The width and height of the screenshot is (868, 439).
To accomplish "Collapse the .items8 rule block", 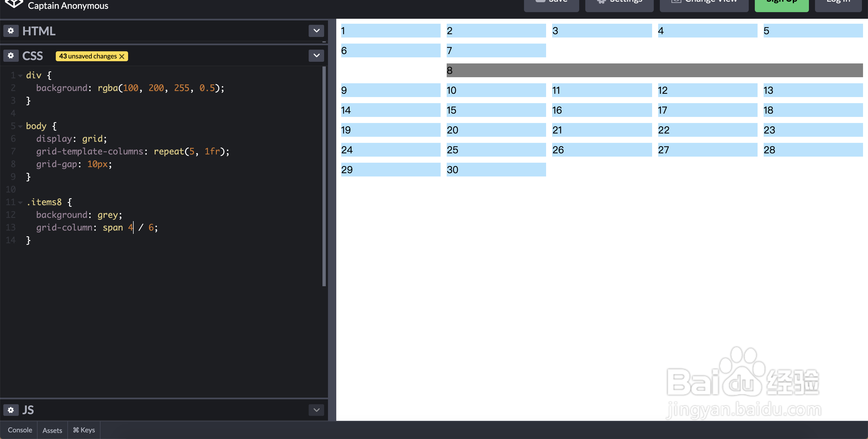I will (x=20, y=203).
